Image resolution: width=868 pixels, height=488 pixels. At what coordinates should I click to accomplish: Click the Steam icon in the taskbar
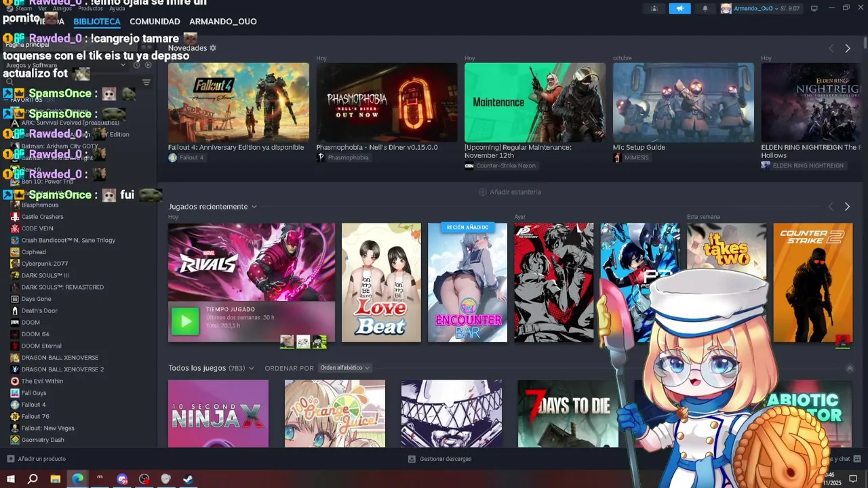188,479
